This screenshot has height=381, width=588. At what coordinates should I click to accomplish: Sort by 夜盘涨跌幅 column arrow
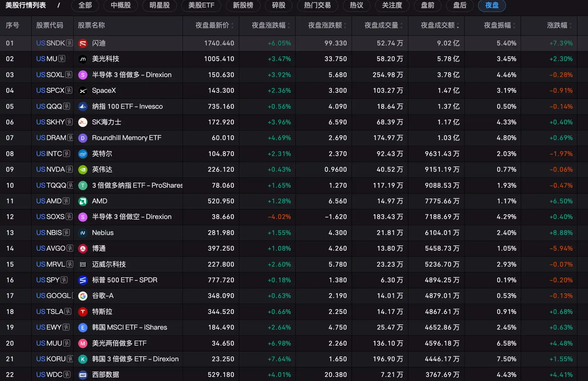[289, 26]
